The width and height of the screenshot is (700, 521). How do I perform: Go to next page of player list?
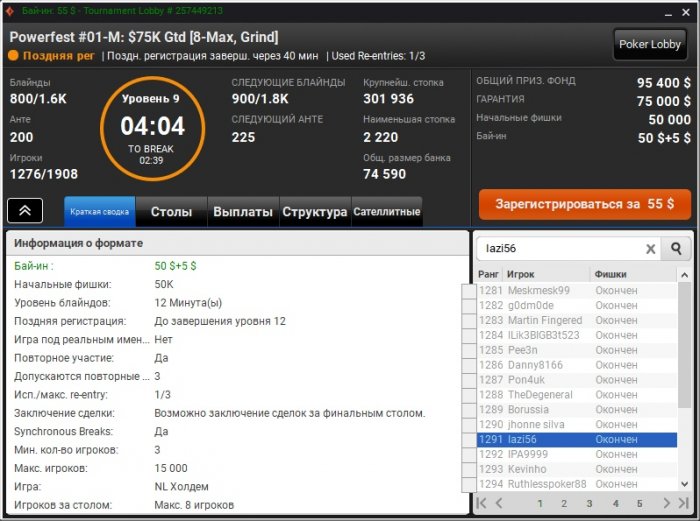pos(667,503)
